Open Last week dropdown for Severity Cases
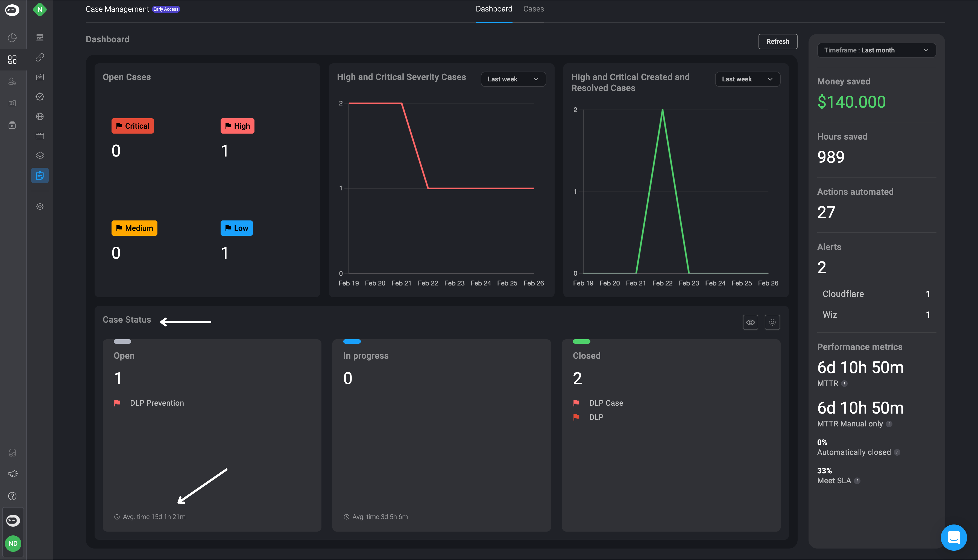This screenshot has height=560, width=978. click(x=513, y=79)
